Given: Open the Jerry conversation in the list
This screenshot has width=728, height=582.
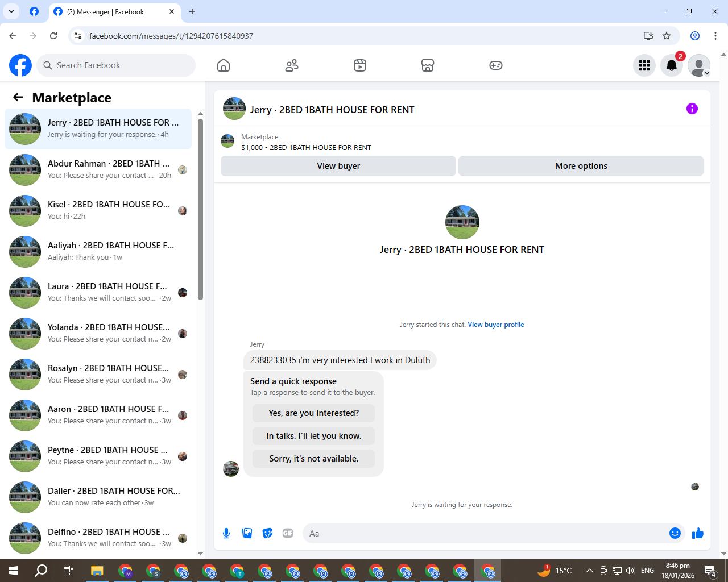Looking at the screenshot, I should tap(98, 129).
